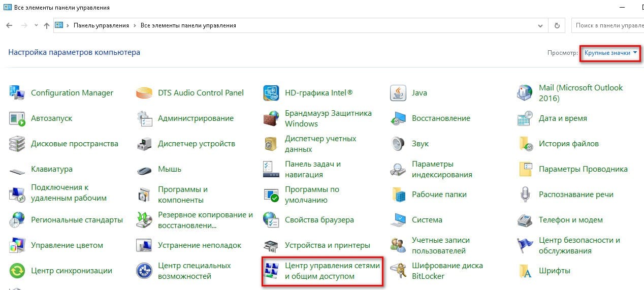Click Дата и время icon
Viewport: 644px width, 290px height.
pos(525,118)
